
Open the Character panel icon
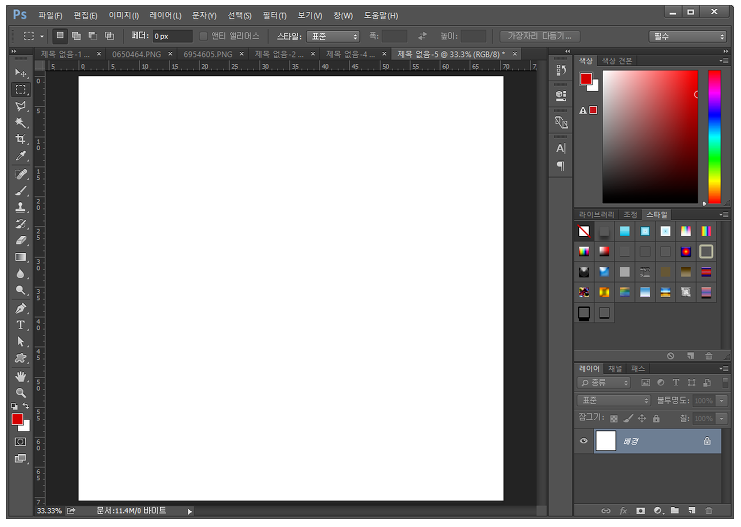(x=560, y=148)
